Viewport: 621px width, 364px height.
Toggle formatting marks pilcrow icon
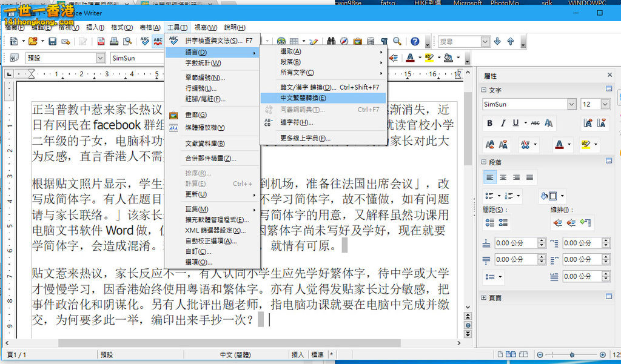[384, 41]
